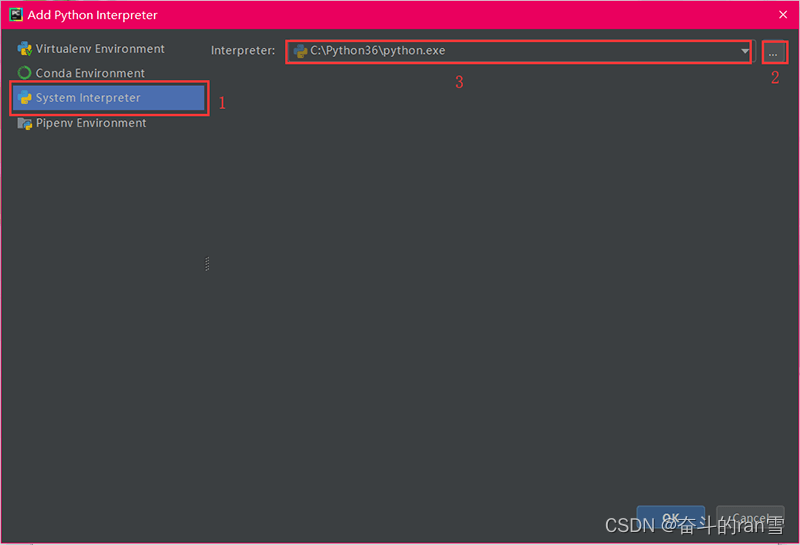The height and width of the screenshot is (545, 800).
Task: Click the Pipenv folder icon
Action: [x=24, y=123]
